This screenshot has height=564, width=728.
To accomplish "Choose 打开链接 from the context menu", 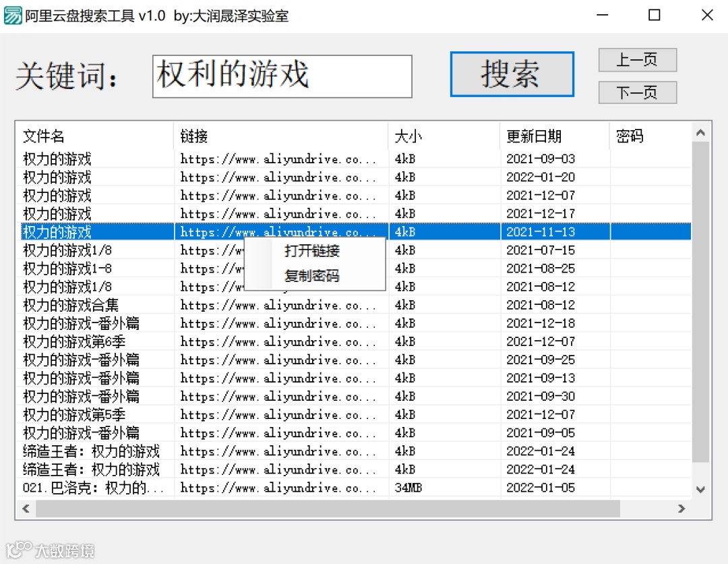I will [x=312, y=251].
